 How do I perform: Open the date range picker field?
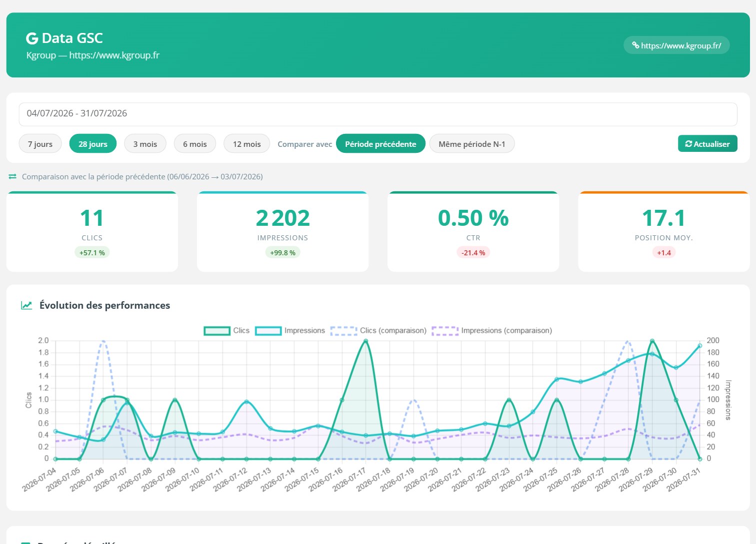point(378,114)
